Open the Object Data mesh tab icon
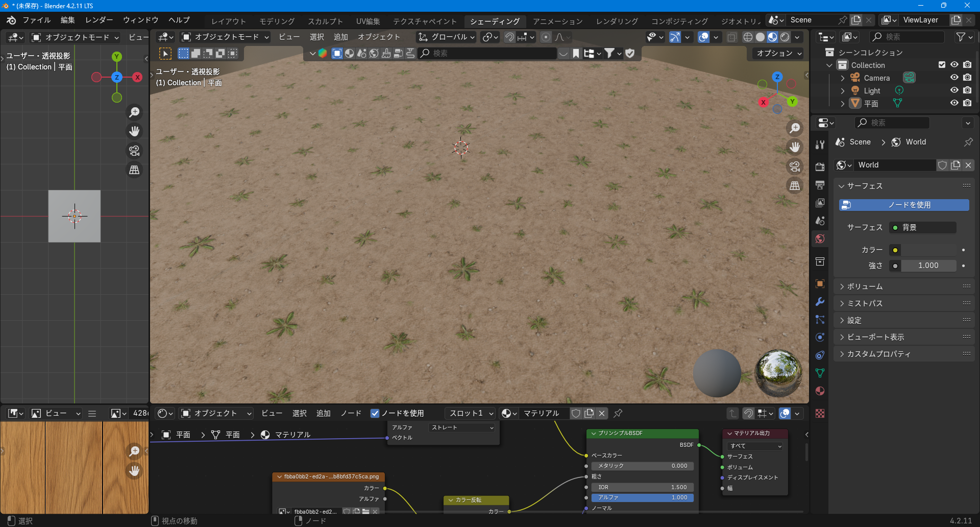 [x=820, y=373]
